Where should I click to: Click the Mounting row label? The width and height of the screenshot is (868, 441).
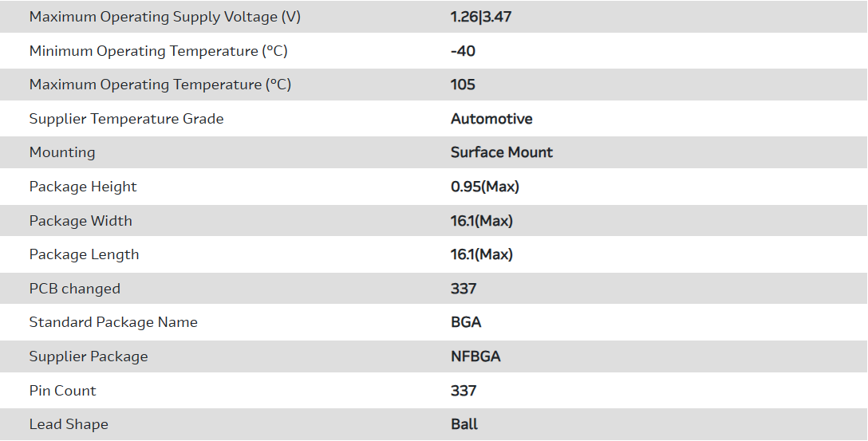pyautogui.click(x=62, y=152)
